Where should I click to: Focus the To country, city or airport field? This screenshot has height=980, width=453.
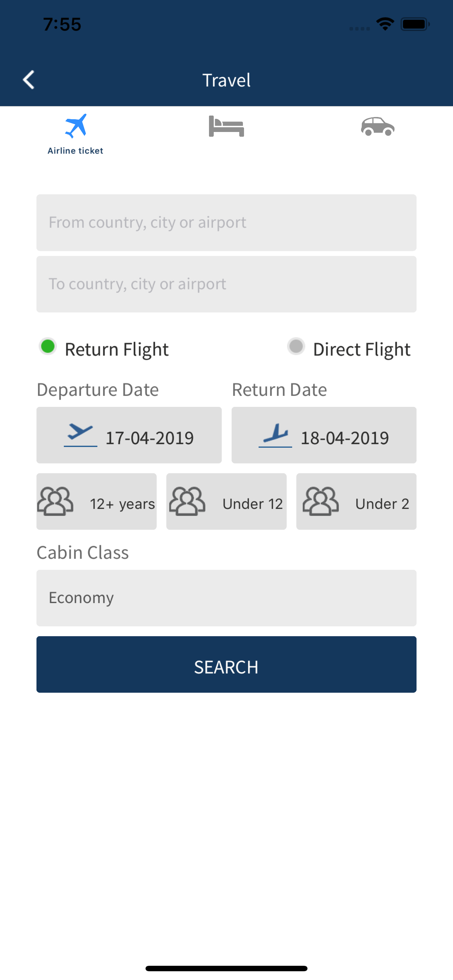tap(226, 284)
